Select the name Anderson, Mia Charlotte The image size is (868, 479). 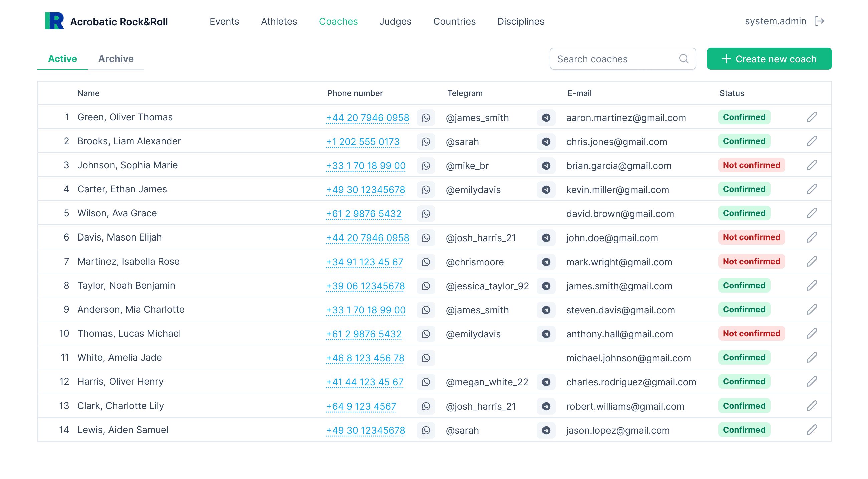[x=131, y=309]
